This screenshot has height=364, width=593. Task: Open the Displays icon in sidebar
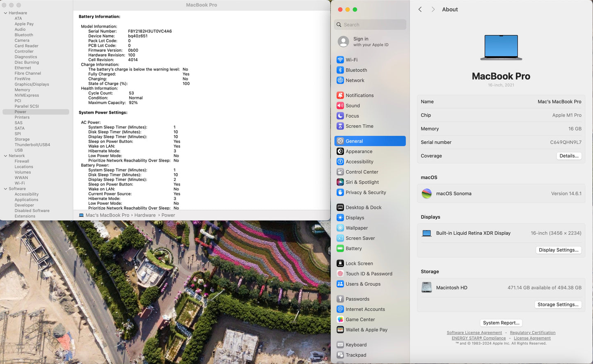(x=340, y=217)
